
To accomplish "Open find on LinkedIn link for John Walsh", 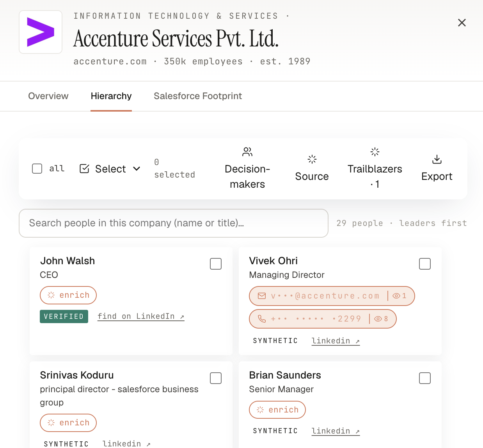I will click(x=141, y=316).
